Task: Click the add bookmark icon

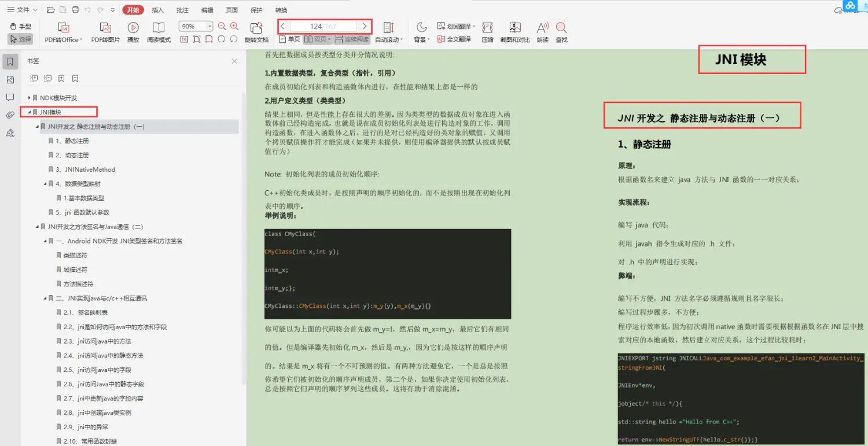Action: 61,79
